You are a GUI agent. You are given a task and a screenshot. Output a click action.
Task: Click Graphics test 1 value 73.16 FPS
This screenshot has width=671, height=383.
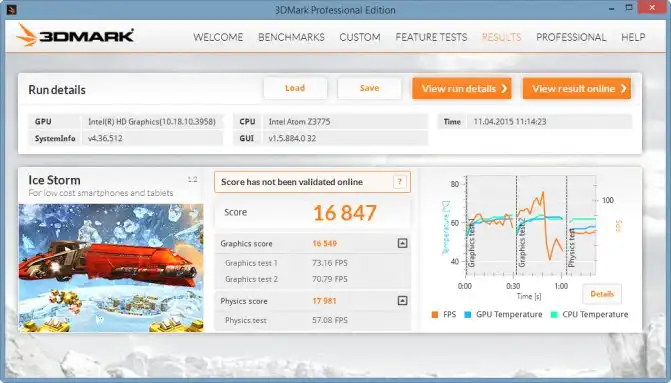click(330, 263)
